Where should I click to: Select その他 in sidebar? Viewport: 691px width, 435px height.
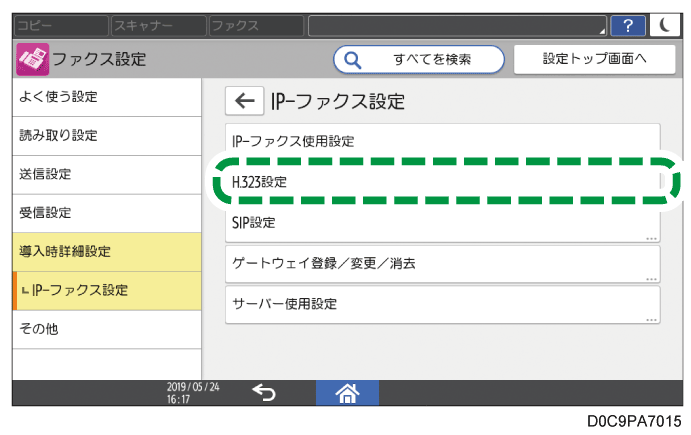click(107, 329)
